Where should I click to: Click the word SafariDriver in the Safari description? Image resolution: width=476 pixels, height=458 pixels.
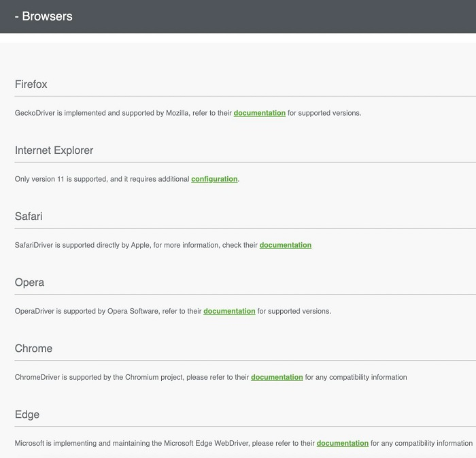35,245
